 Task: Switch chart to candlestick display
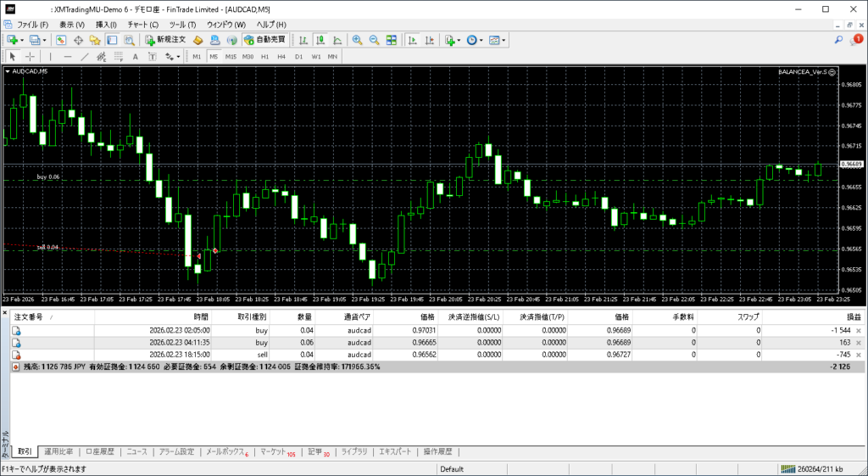pos(320,40)
